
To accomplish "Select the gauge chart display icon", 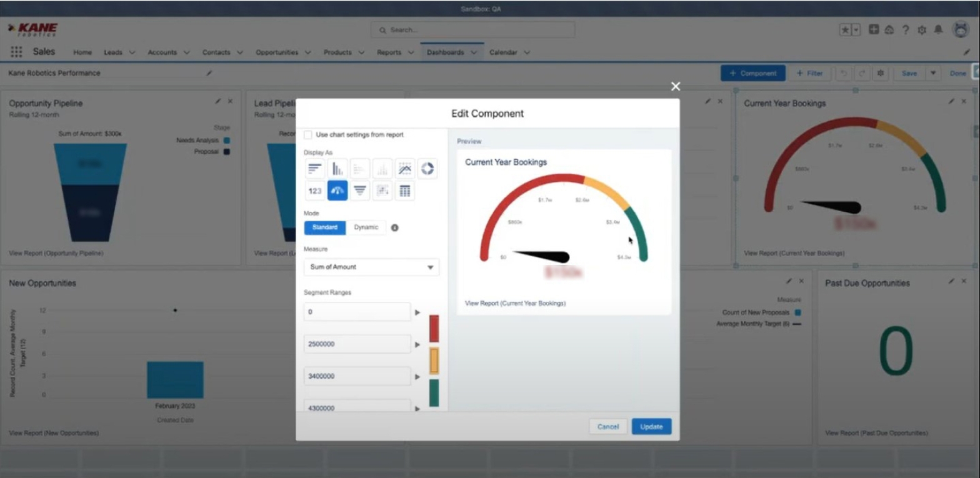I will click(x=337, y=191).
